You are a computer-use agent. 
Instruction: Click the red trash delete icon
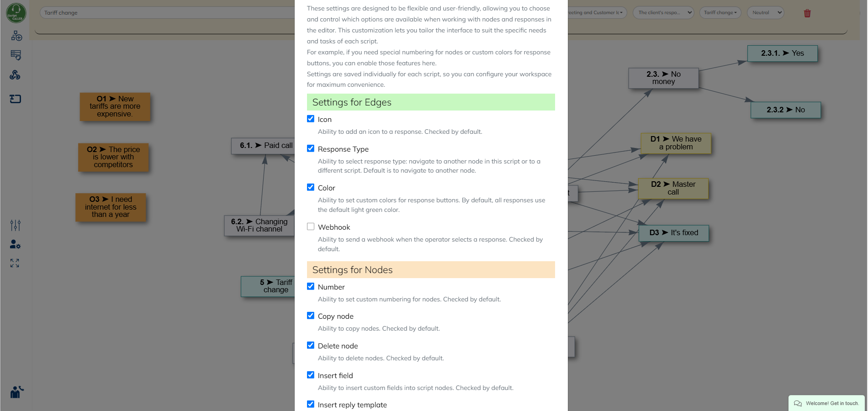point(807,13)
